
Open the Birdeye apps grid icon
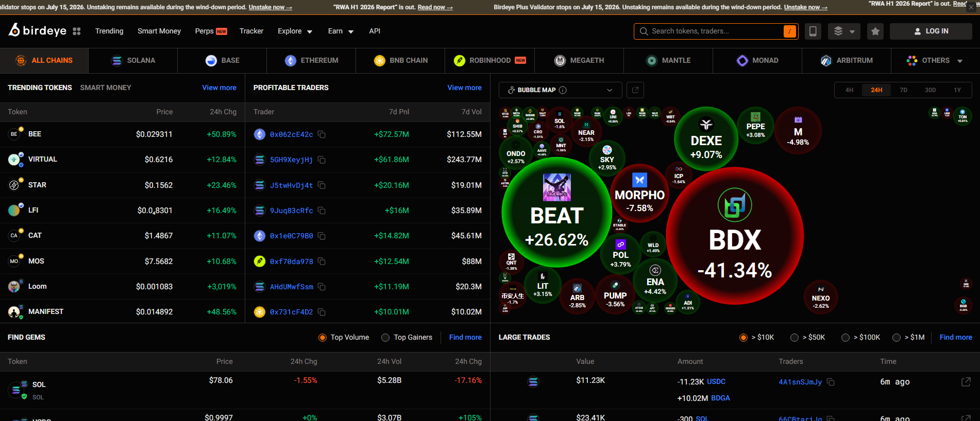tap(77, 31)
